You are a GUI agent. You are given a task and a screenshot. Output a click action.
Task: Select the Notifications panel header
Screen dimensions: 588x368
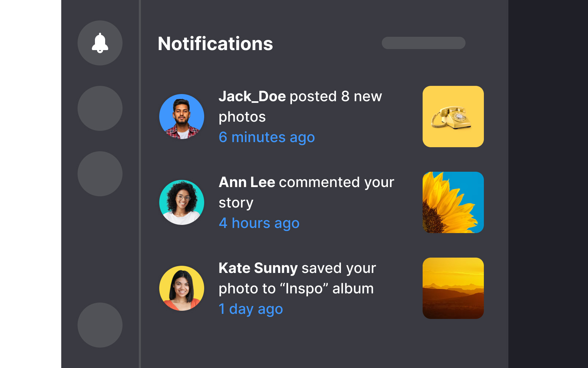[216, 44]
